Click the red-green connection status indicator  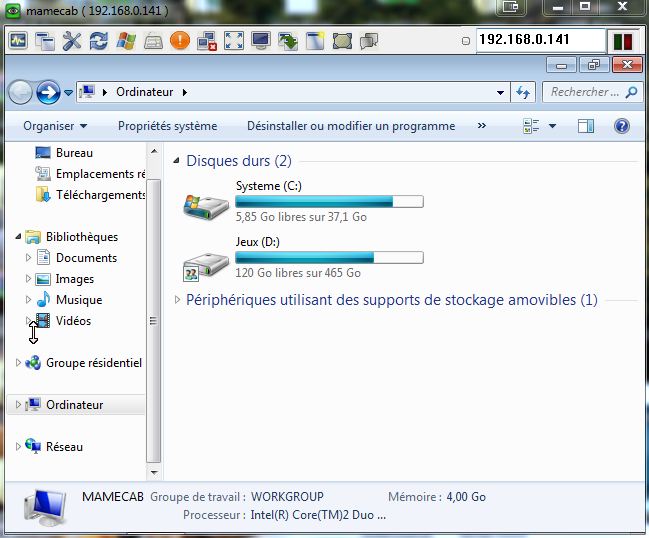[x=623, y=41]
